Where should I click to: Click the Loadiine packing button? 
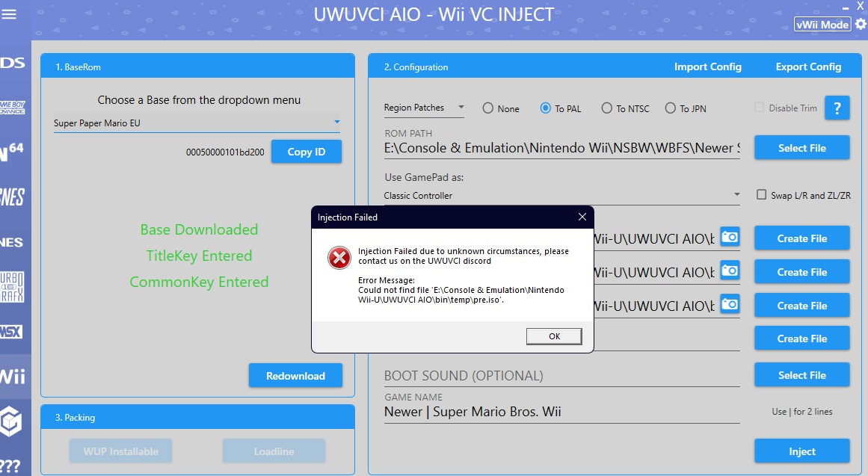tap(274, 451)
